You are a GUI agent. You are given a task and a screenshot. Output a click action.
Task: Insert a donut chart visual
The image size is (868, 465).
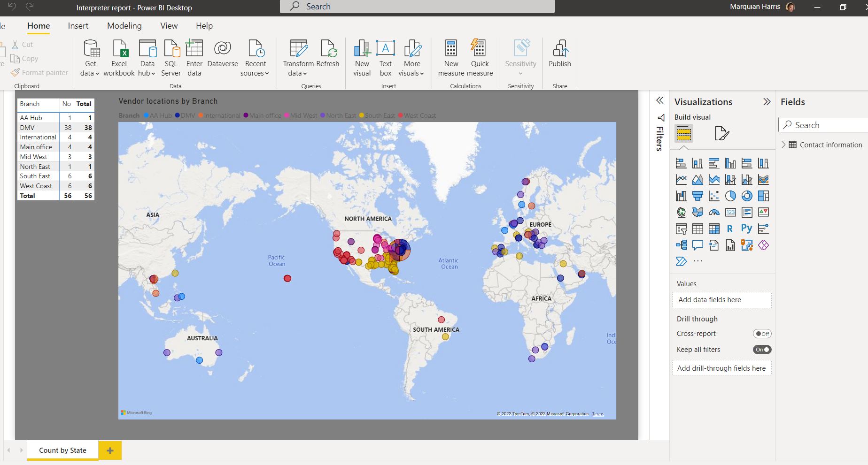pyautogui.click(x=747, y=196)
